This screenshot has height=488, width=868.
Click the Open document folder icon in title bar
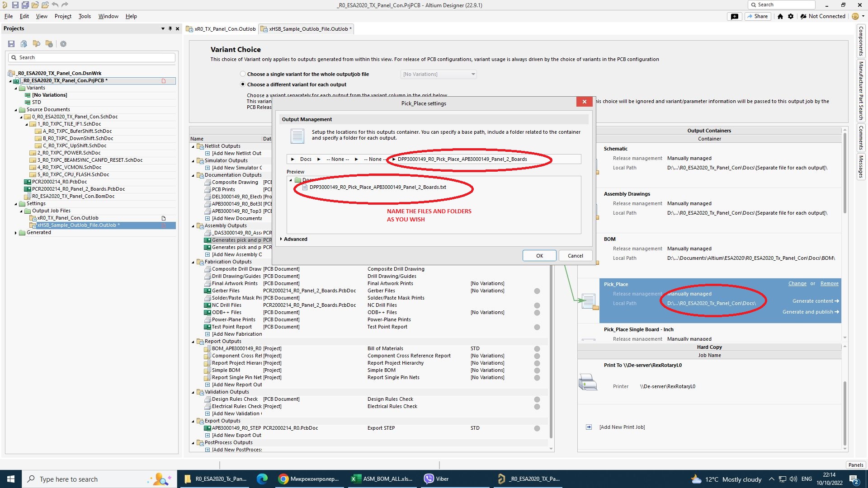point(35,5)
